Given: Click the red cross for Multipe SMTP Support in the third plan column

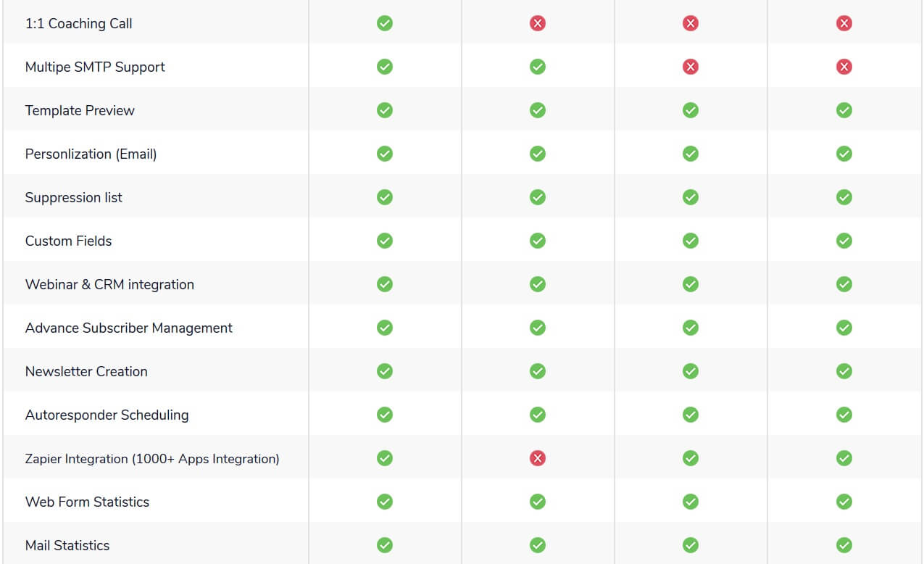Looking at the screenshot, I should point(691,67).
